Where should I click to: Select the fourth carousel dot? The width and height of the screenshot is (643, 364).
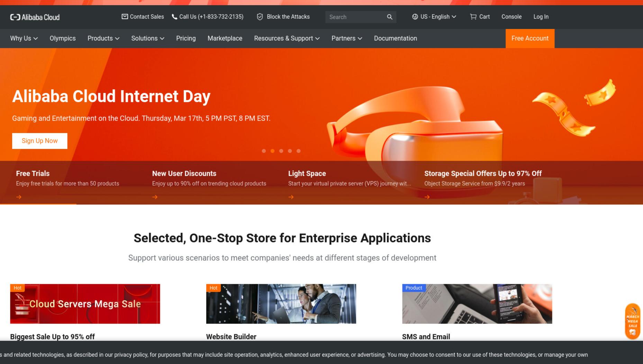(290, 151)
